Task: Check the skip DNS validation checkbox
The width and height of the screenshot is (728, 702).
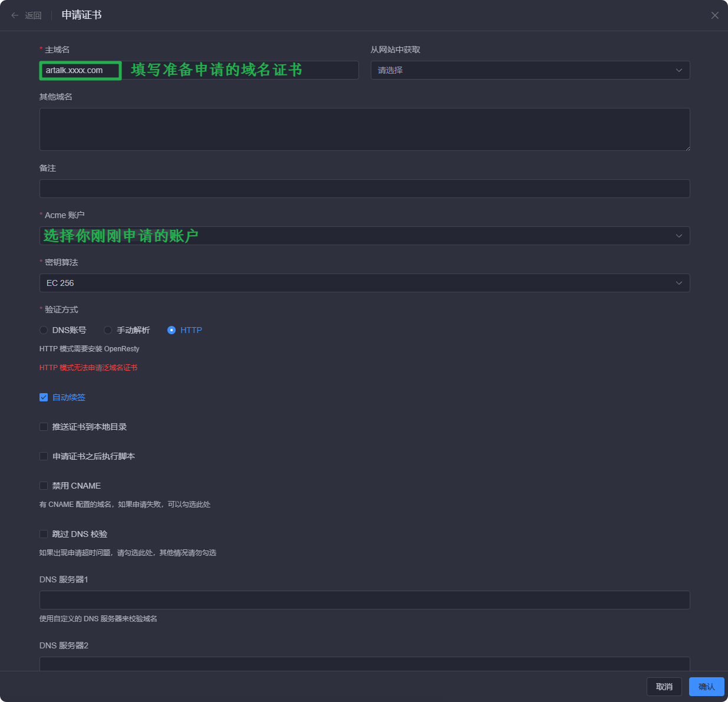Action: 44,534
